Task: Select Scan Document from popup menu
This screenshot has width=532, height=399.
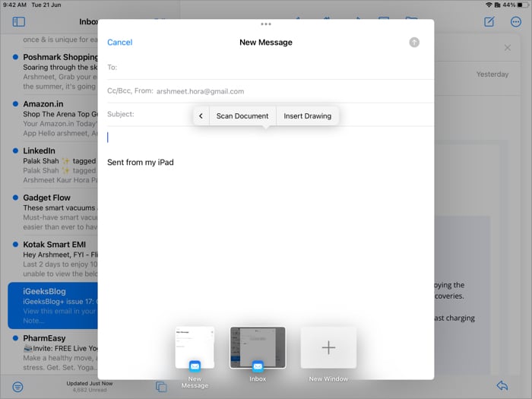Action: tap(242, 116)
